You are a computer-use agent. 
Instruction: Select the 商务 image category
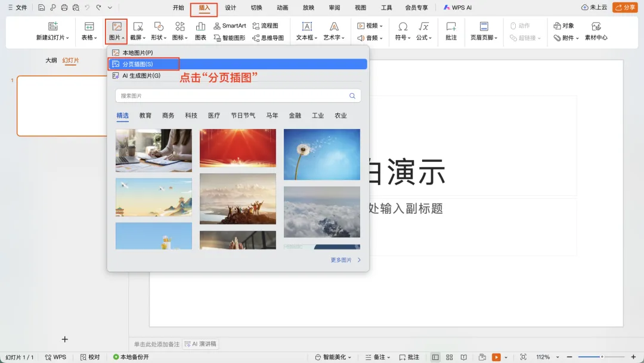click(x=168, y=115)
